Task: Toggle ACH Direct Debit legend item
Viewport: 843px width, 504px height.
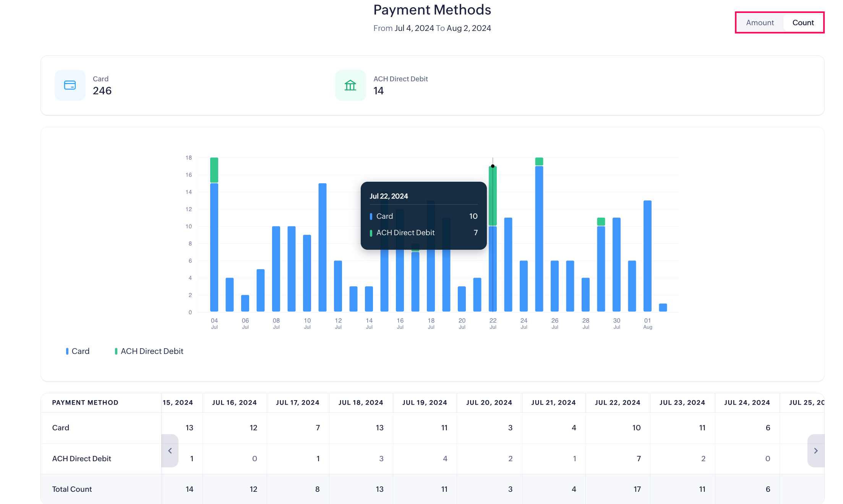Action: [149, 351]
